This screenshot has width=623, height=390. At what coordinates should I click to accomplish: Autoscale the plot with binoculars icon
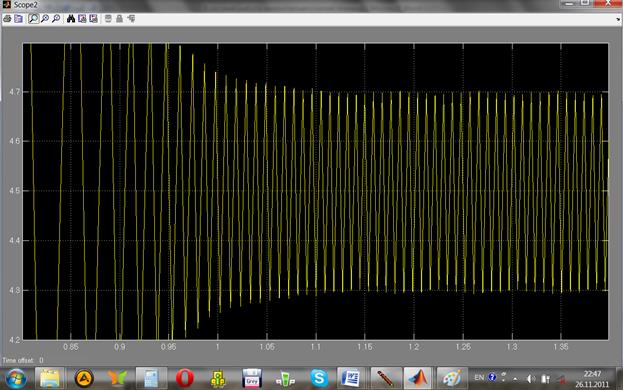click(x=71, y=19)
